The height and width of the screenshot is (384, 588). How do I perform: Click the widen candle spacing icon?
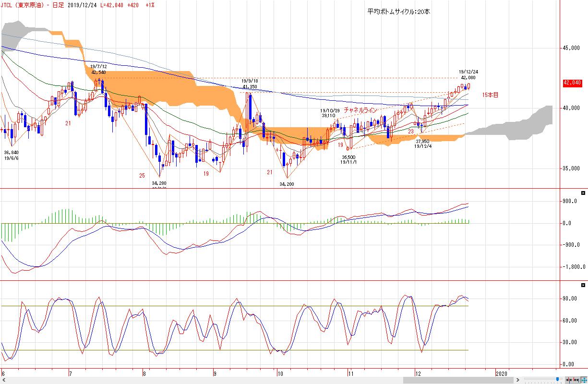point(576,380)
